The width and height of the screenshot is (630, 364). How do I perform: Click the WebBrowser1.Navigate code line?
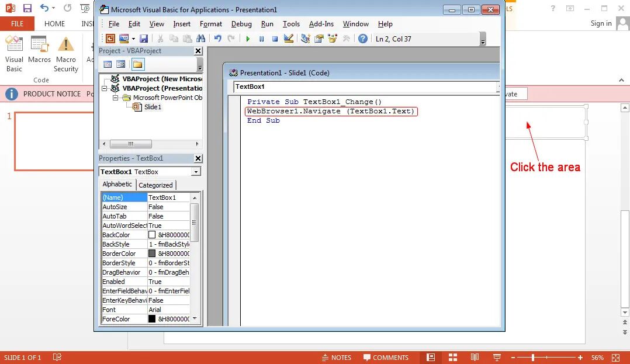[x=331, y=111]
